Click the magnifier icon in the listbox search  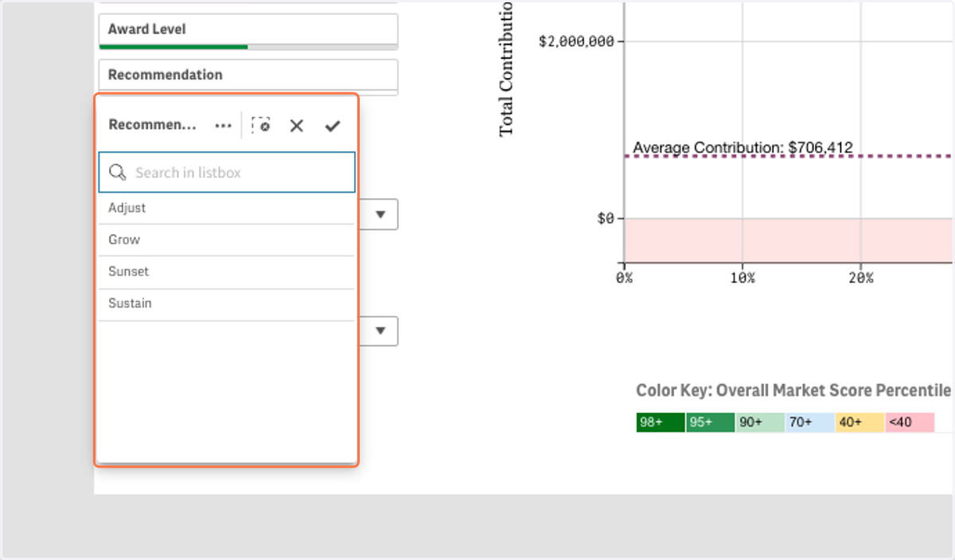tap(118, 173)
